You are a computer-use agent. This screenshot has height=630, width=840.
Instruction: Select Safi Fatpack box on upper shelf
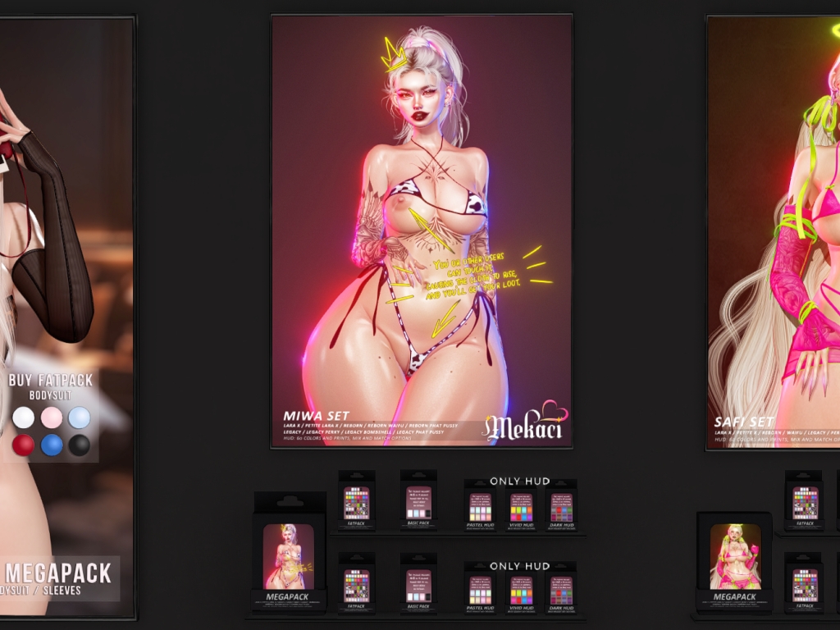pos(805,501)
